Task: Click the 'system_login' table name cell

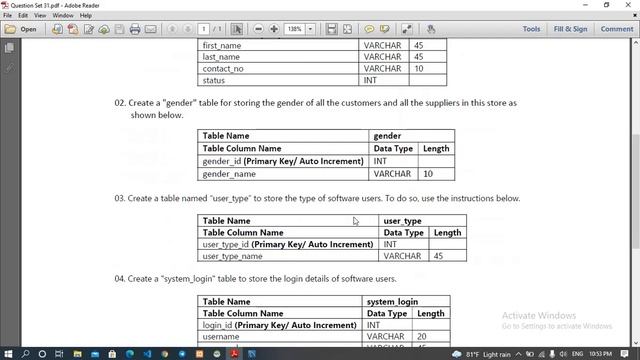Action: [406, 302]
